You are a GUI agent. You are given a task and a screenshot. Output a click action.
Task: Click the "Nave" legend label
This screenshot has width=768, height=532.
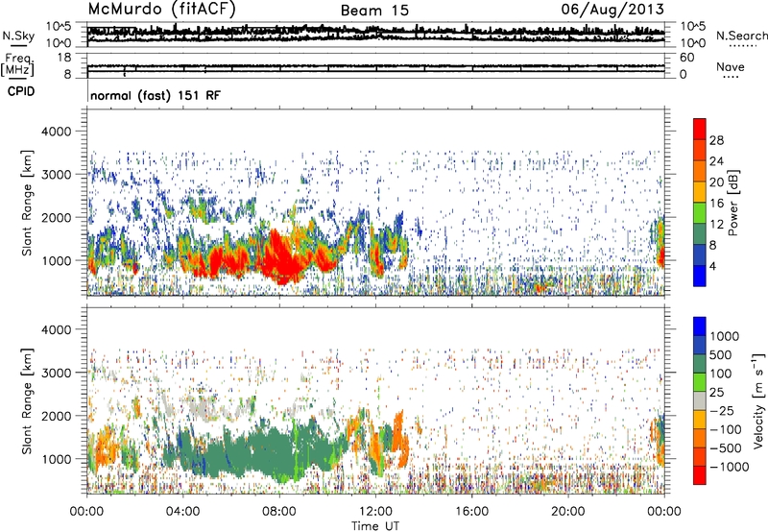click(731, 66)
